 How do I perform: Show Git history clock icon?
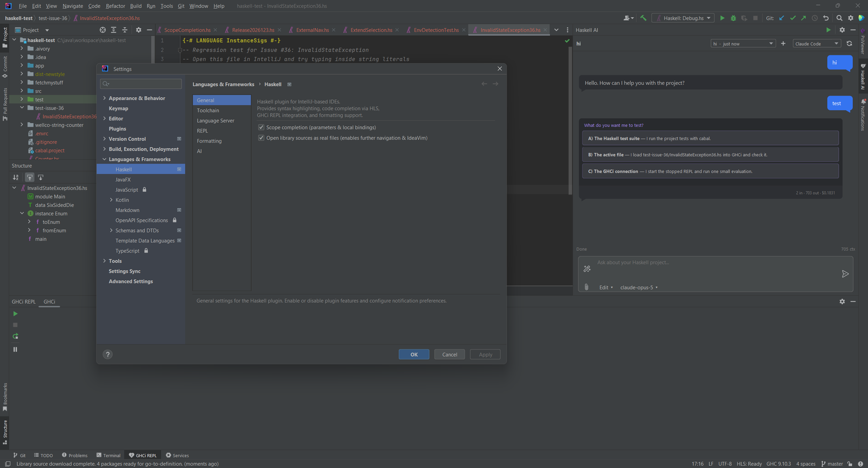[x=814, y=18]
